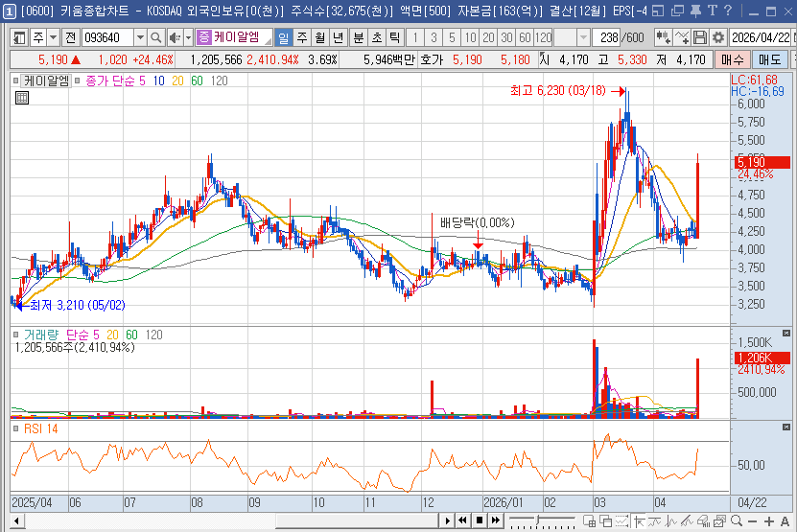Select the 주 weekly period toggle
The width and height of the screenshot is (797, 532).
[302, 37]
